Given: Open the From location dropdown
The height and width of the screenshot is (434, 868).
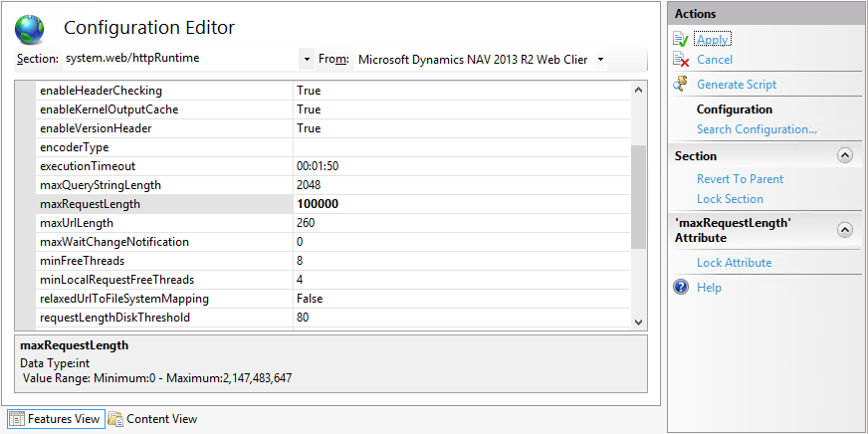Looking at the screenshot, I should pos(600,60).
